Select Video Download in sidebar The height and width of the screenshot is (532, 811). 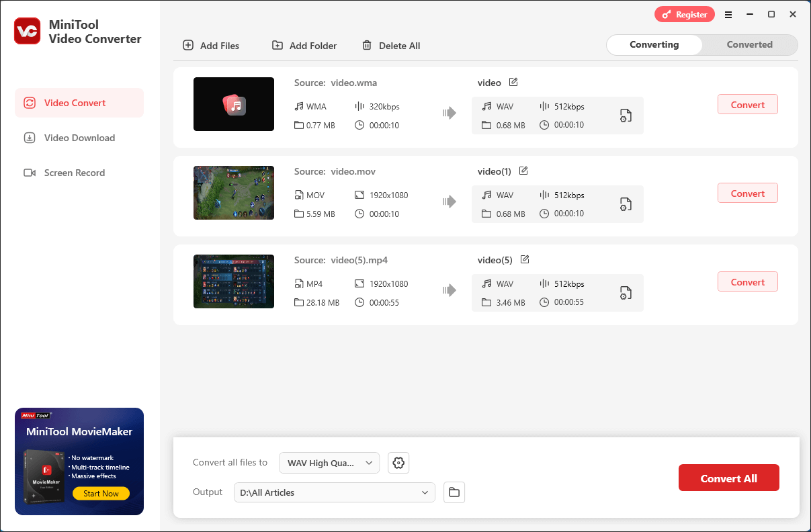[79, 138]
